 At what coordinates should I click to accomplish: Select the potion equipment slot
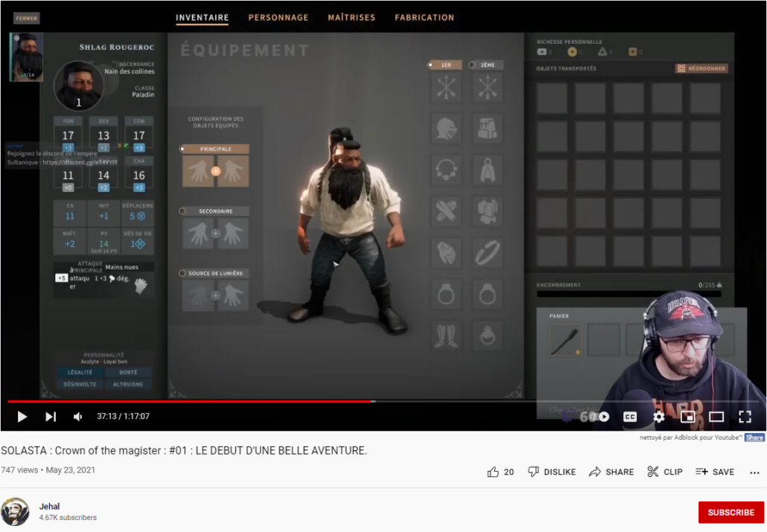(x=488, y=336)
